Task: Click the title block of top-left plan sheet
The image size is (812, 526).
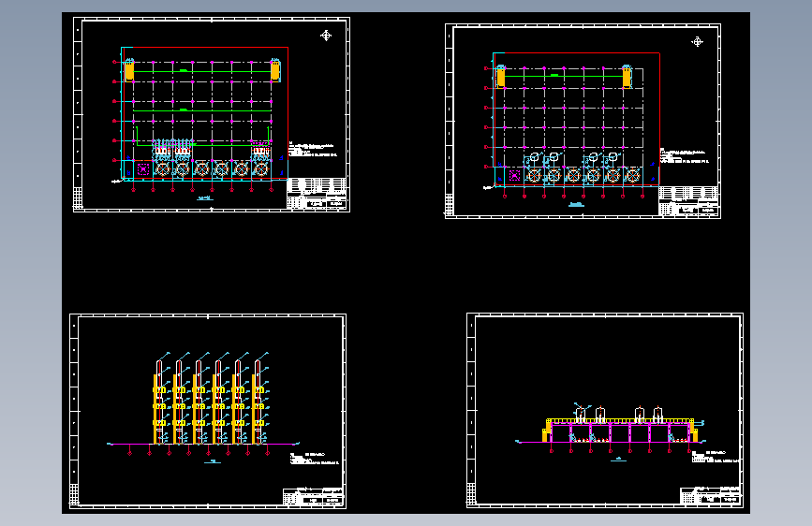Action: (x=317, y=193)
